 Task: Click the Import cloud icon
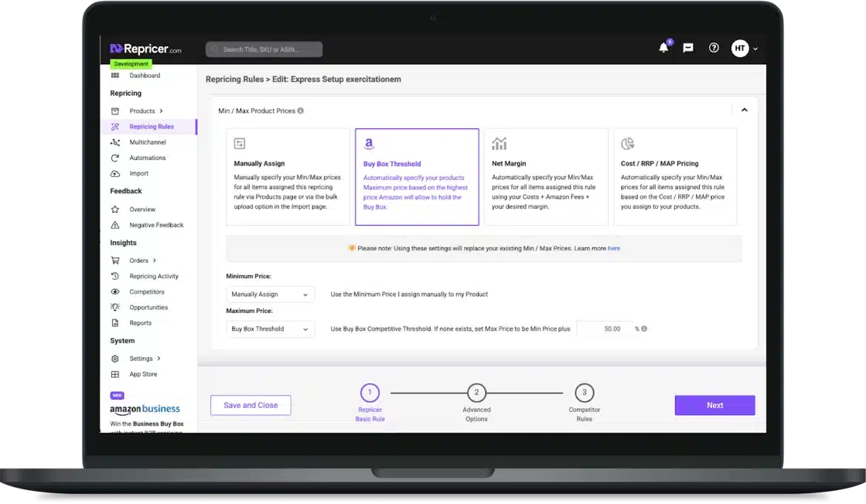pos(115,173)
